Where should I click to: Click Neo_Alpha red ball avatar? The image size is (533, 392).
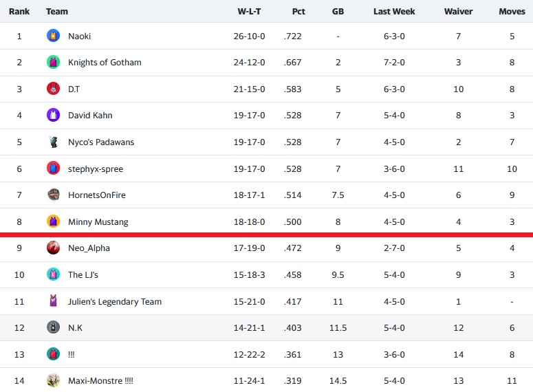point(53,248)
